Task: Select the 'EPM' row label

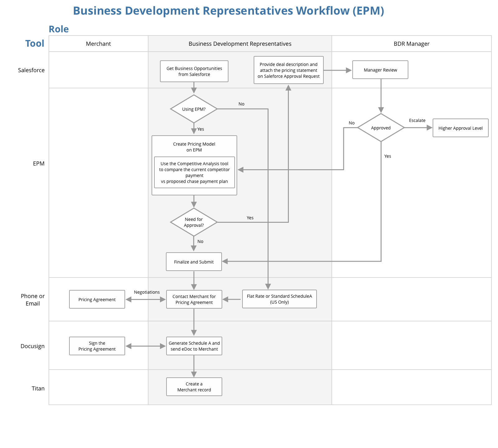Action: 39,163
